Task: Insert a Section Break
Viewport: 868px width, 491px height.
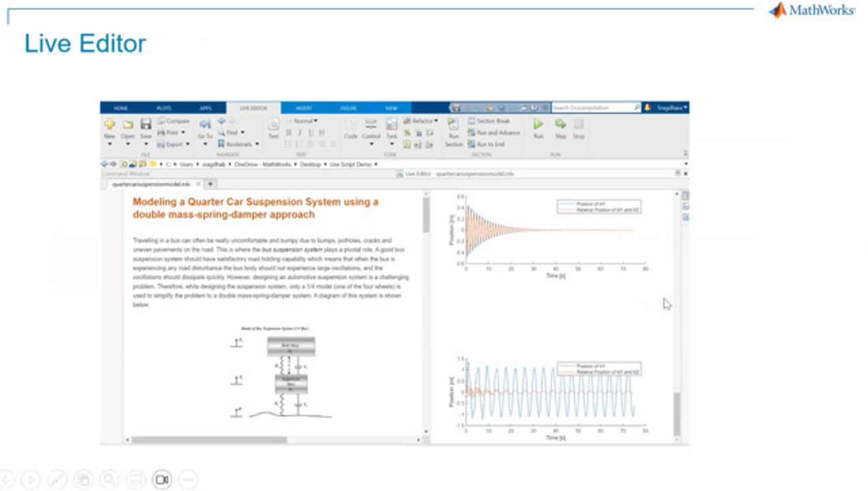Action: pos(488,121)
